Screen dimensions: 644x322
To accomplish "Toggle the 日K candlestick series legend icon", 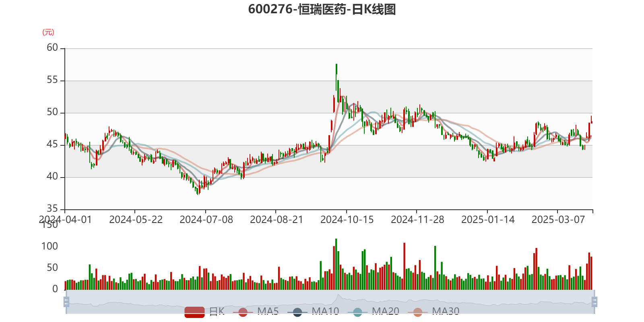I will pyautogui.click(x=194, y=312).
